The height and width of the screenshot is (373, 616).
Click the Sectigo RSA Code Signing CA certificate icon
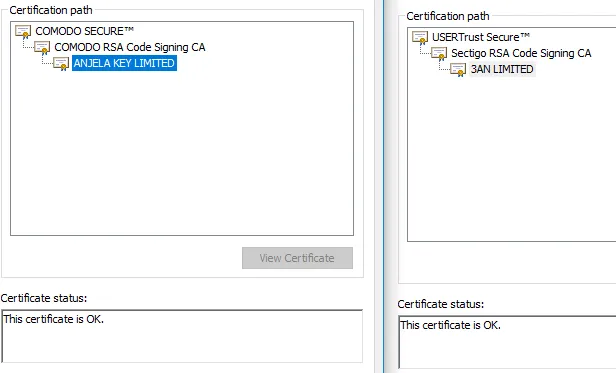point(439,53)
